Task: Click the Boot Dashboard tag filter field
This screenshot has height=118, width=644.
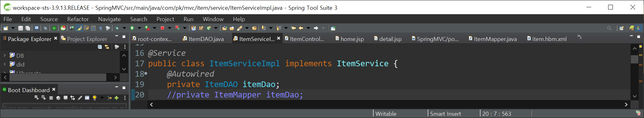Action: pyautogui.click(x=64, y=107)
